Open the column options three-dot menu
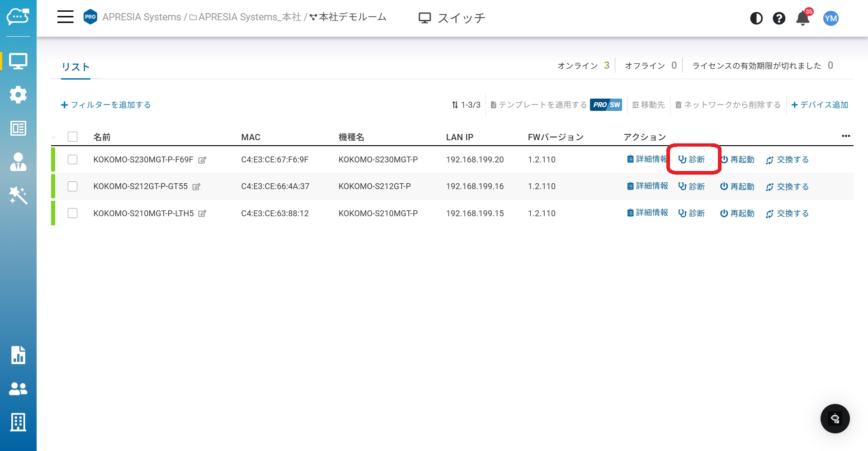This screenshot has width=868, height=451. [846, 136]
